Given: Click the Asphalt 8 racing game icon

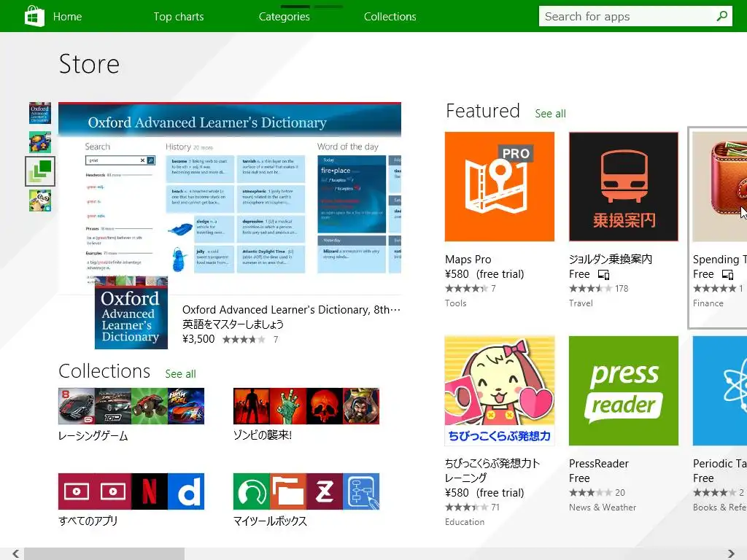Looking at the screenshot, I should [76, 406].
